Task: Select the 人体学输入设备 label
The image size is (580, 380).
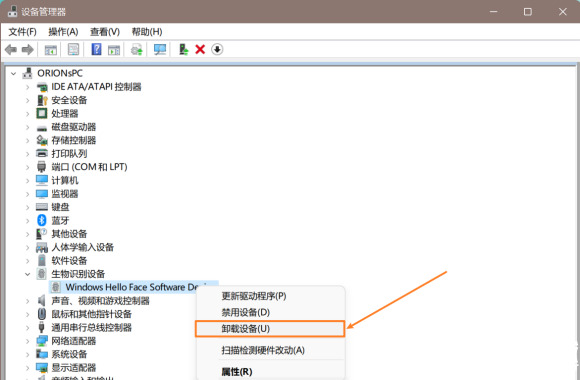Action: click(82, 247)
